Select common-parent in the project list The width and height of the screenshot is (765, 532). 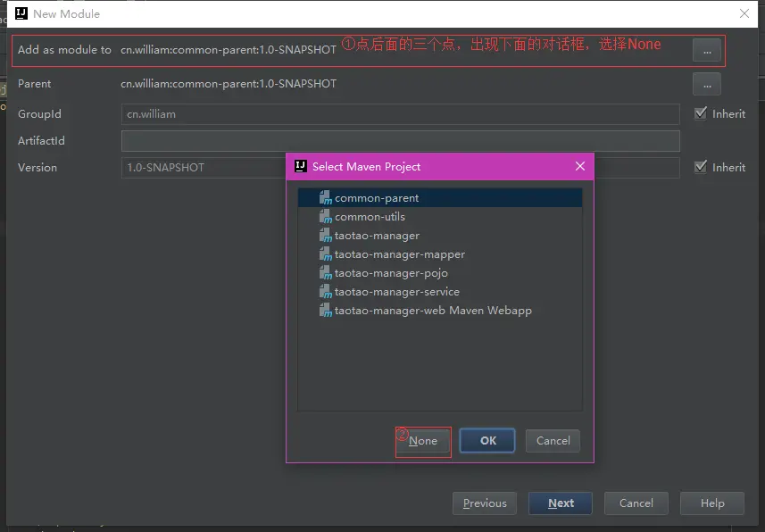[440, 197]
